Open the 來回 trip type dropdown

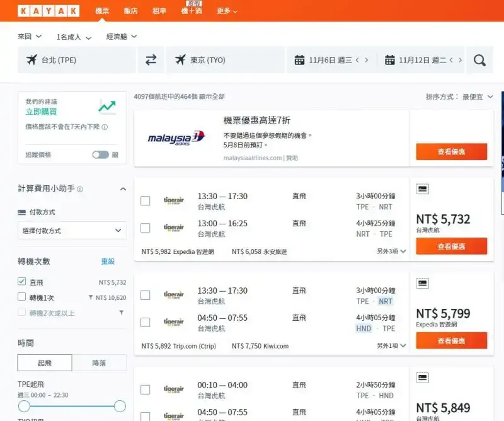coord(30,37)
